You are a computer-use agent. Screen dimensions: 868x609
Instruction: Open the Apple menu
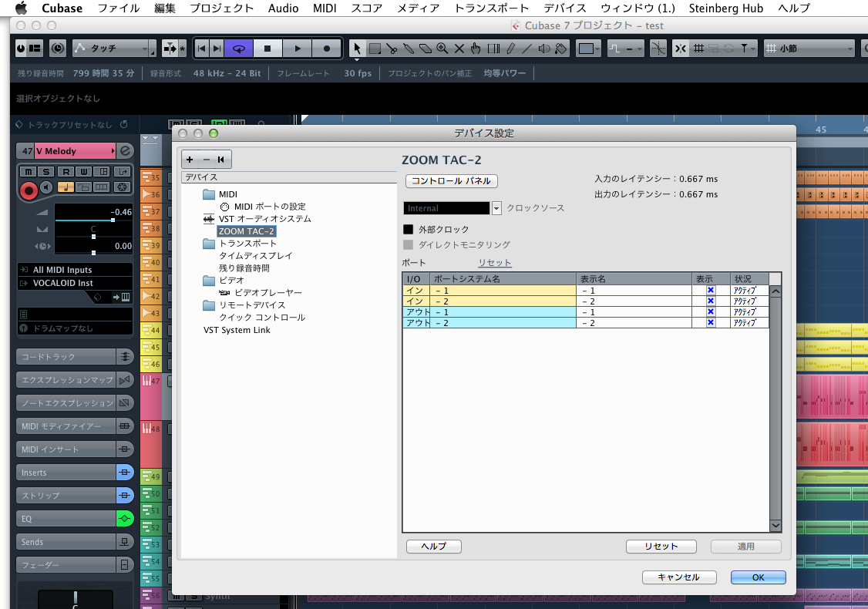pyautogui.click(x=21, y=8)
